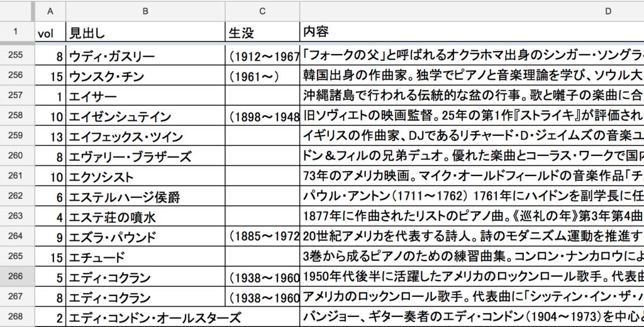Click the '生没' header cell
Image resolution: width=644 pixels, height=327 pixels.
(262, 31)
